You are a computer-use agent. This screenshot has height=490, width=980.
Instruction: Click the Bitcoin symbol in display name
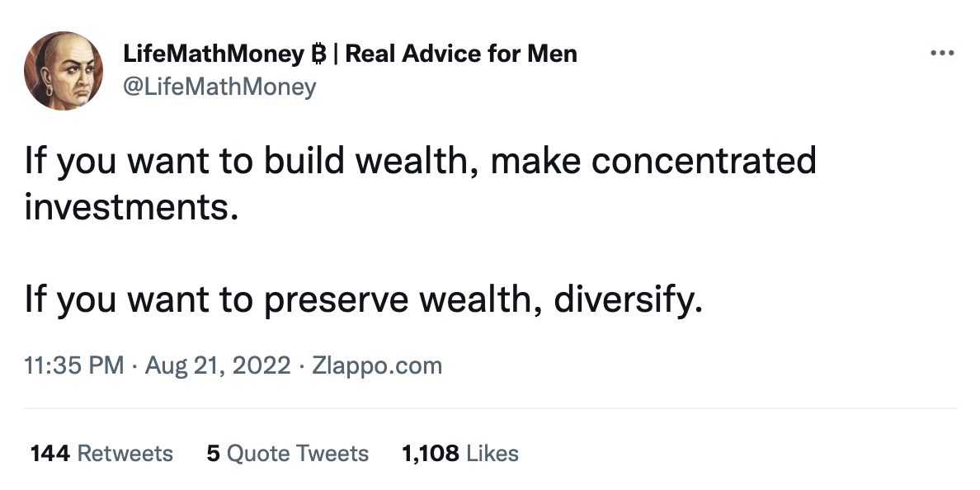click(x=318, y=54)
